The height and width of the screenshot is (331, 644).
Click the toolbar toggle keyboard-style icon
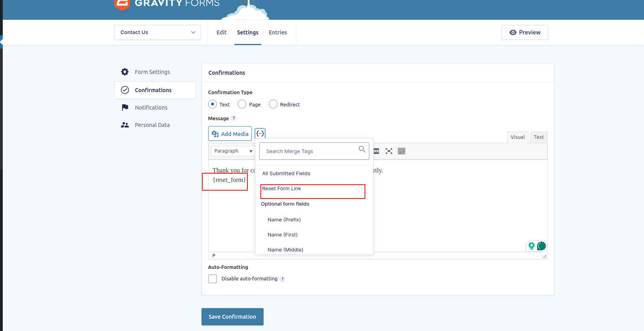coord(401,151)
